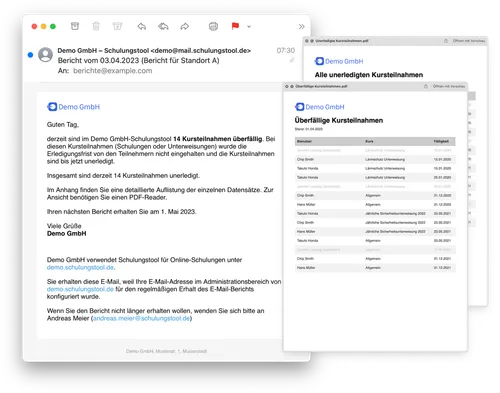This screenshot has width=500, height=393.
Task: Select Takuto Honda in the Jährliche Sicherheitsunterweisung row
Action: 307,213
